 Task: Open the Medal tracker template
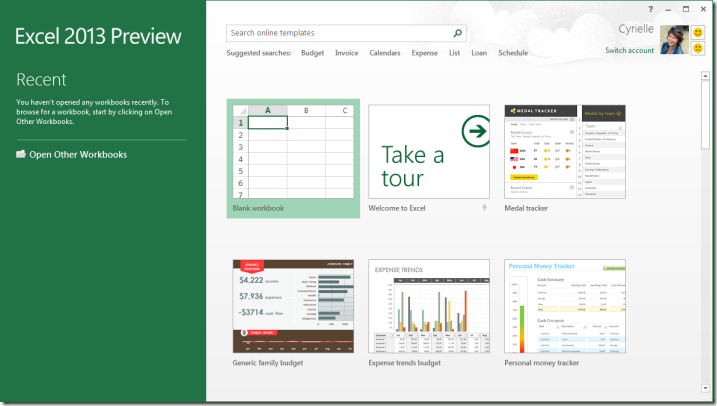pos(565,151)
